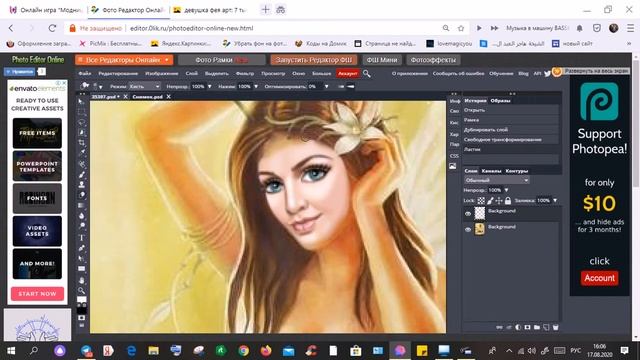Image resolution: width=640 pixels, height=360 pixels.
Task: Create new folder in layers panel
Action: (x=537, y=327)
